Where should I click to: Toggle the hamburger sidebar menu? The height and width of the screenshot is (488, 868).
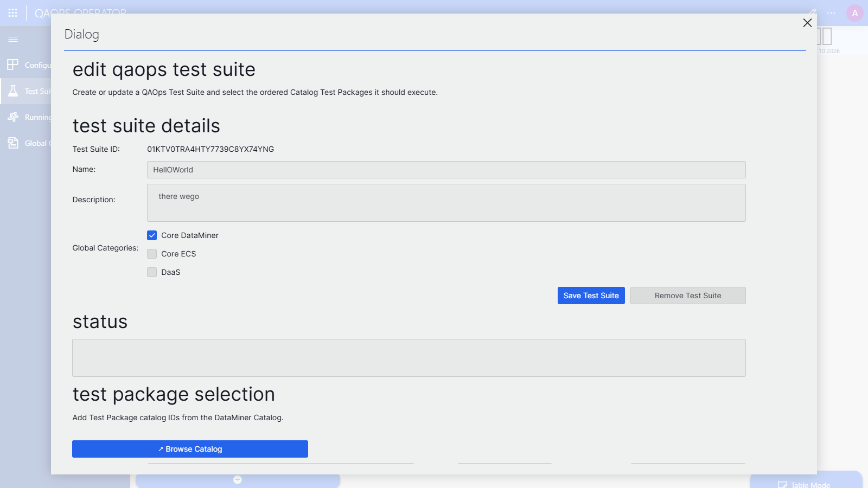click(13, 39)
